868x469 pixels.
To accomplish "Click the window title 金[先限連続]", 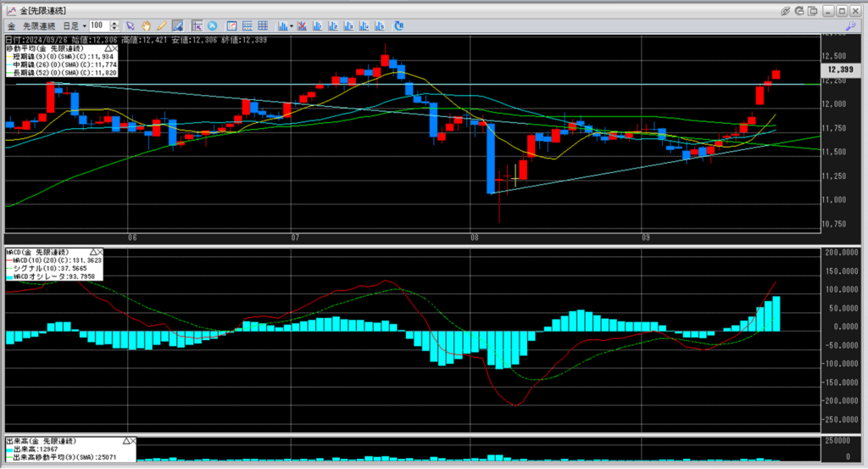I will (43, 10).
